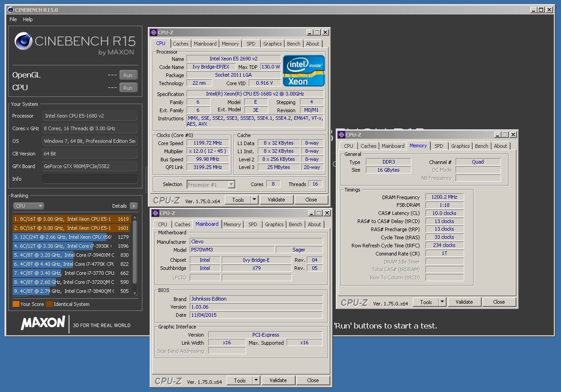Click the Info text field in Your System
The image size is (561, 392).
90,179
